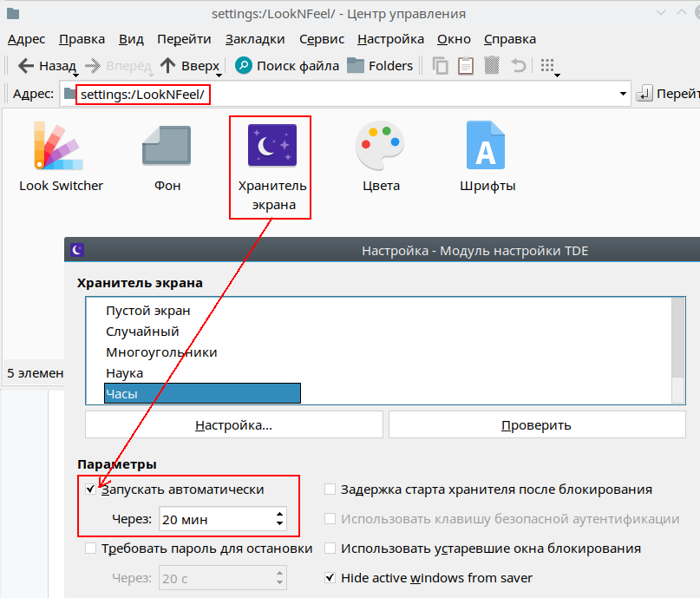The width and height of the screenshot is (700, 598).
Task: Open the Сервис menu
Action: click(x=322, y=39)
